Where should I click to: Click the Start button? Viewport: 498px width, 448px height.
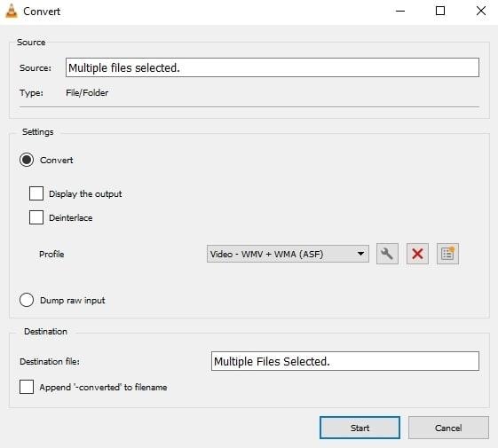tap(360, 428)
